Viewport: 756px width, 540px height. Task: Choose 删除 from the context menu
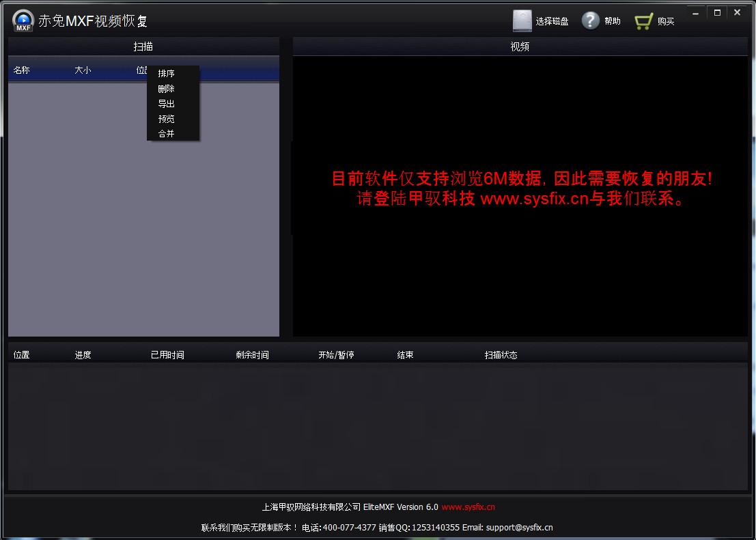pos(167,89)
